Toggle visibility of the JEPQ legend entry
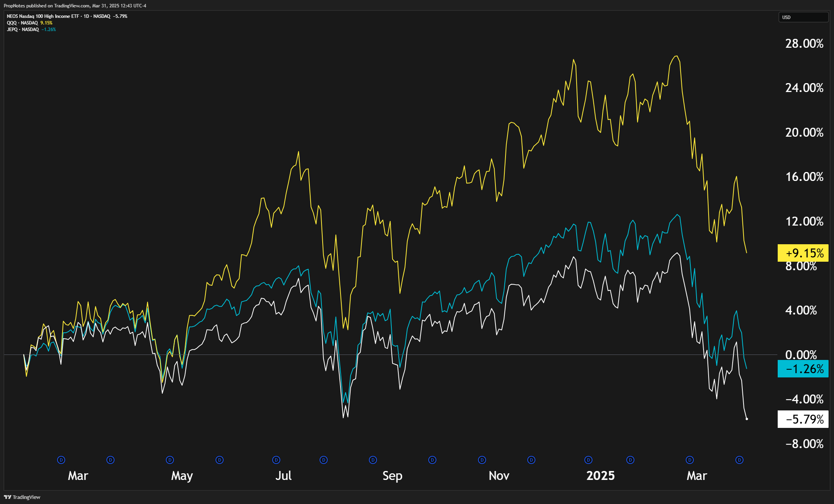Viewport: 834px width, 504px height. [x=12, y=29]
